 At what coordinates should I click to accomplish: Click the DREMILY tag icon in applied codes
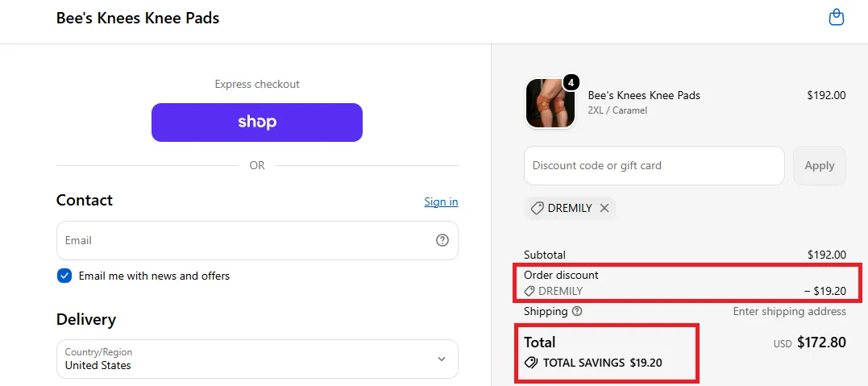pyautogui.click(x=537, y=208)
